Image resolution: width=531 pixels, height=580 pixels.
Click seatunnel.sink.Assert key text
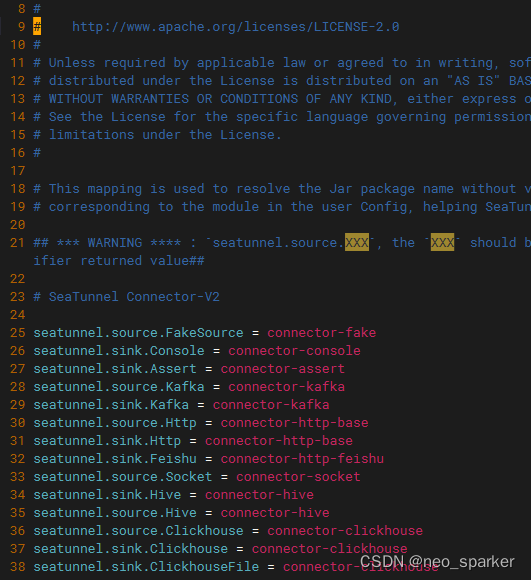tap(115, 368)
